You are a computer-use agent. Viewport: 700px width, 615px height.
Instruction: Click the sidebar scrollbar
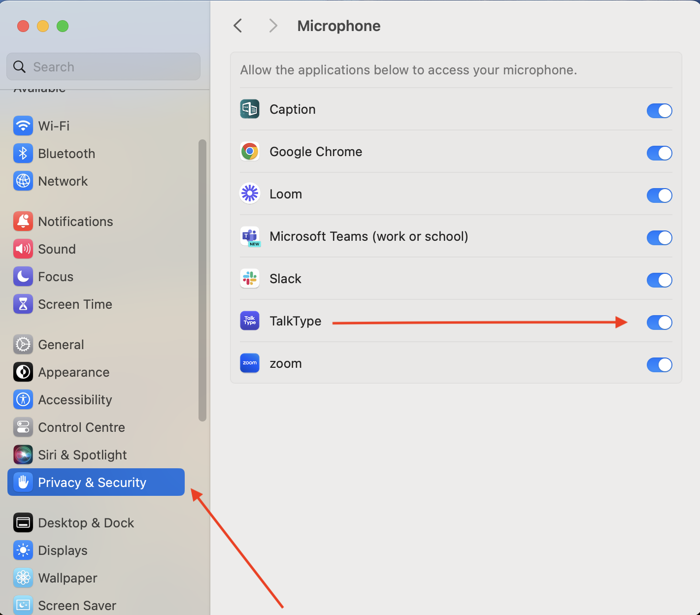point(202,281)
